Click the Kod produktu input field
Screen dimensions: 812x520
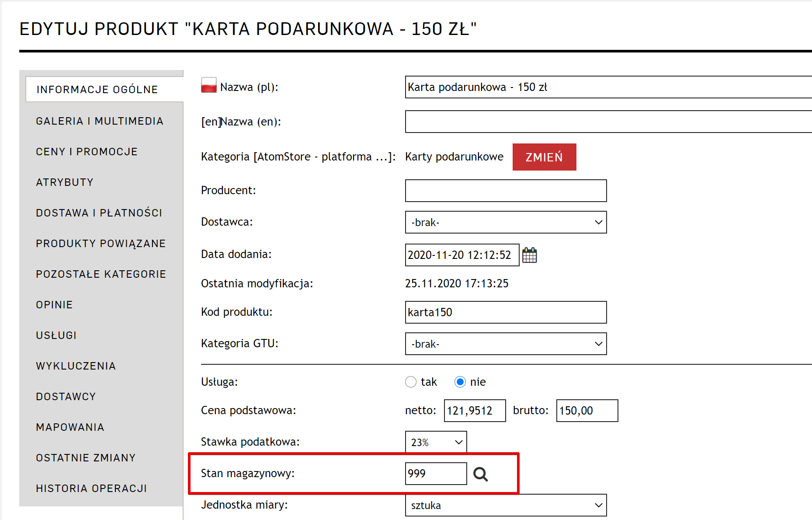point(505,312)
